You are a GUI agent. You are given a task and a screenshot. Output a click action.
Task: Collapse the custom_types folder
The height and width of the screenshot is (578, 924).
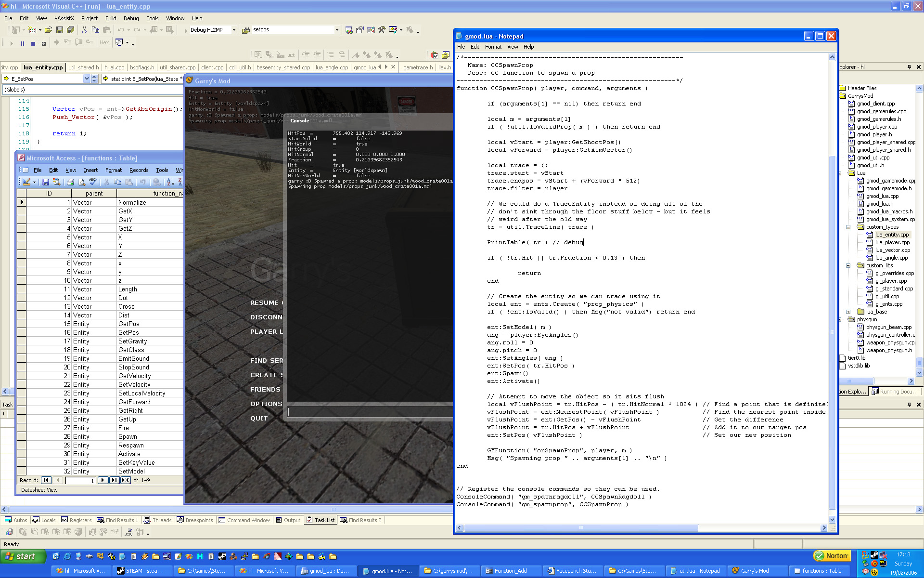coord(848,227)
